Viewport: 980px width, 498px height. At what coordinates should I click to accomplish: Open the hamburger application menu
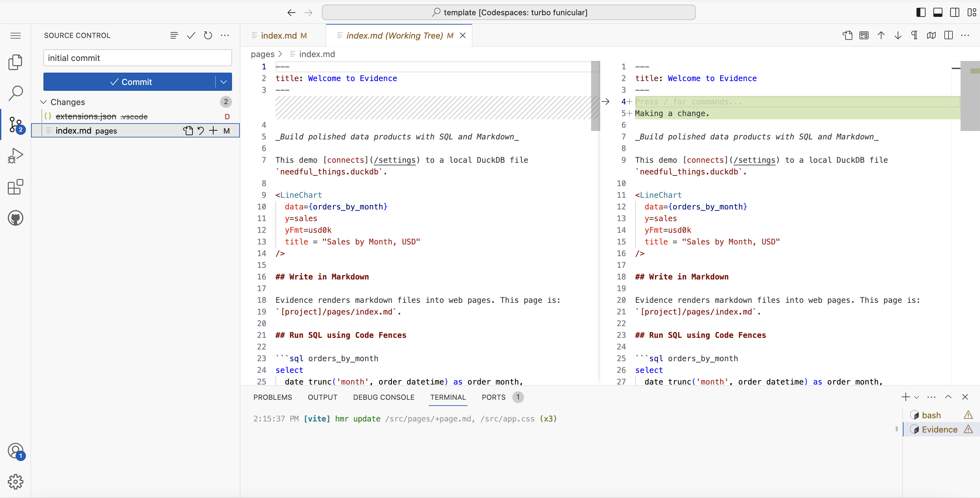click(x=16, y=35)
